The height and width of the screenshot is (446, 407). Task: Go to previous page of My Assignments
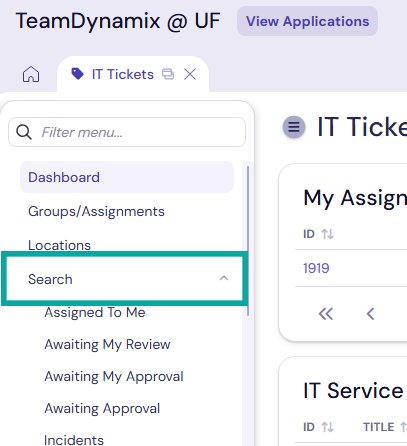click(x=370, y=314)
